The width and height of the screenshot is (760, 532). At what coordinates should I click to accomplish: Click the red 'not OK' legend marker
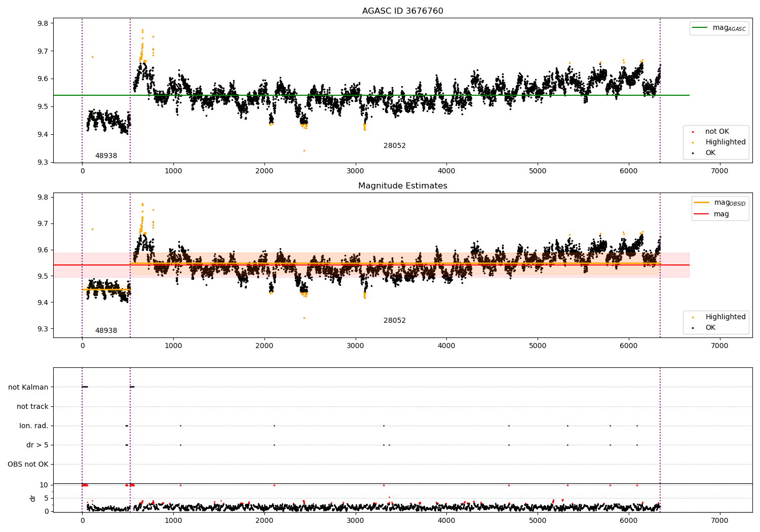pyautogui.click(x=693, y=132)
